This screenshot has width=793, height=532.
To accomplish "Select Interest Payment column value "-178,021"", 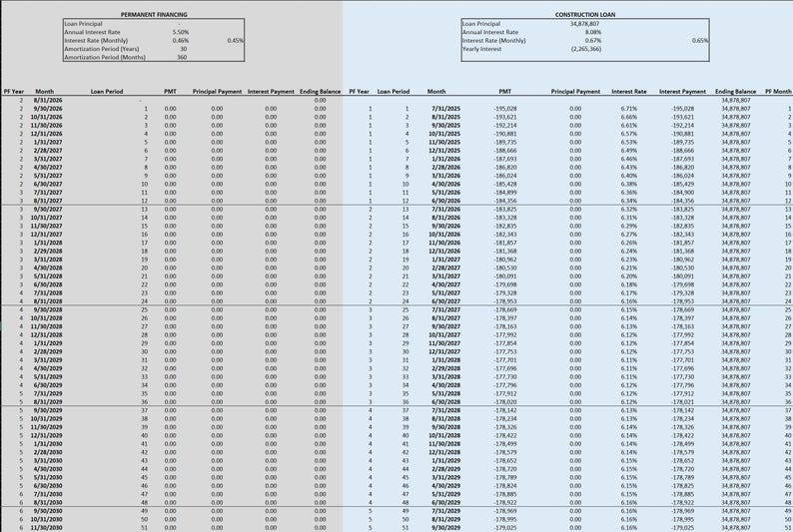I will point(683,402).
